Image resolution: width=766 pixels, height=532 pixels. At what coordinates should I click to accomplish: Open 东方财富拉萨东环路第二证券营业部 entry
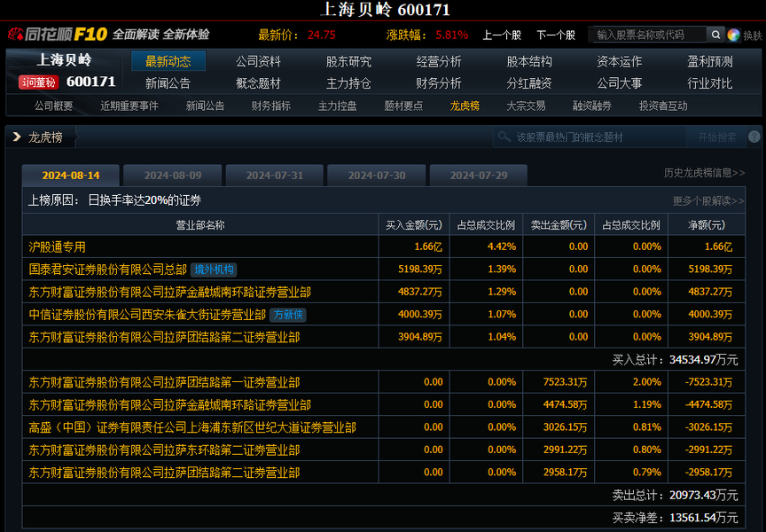[164, 450]
